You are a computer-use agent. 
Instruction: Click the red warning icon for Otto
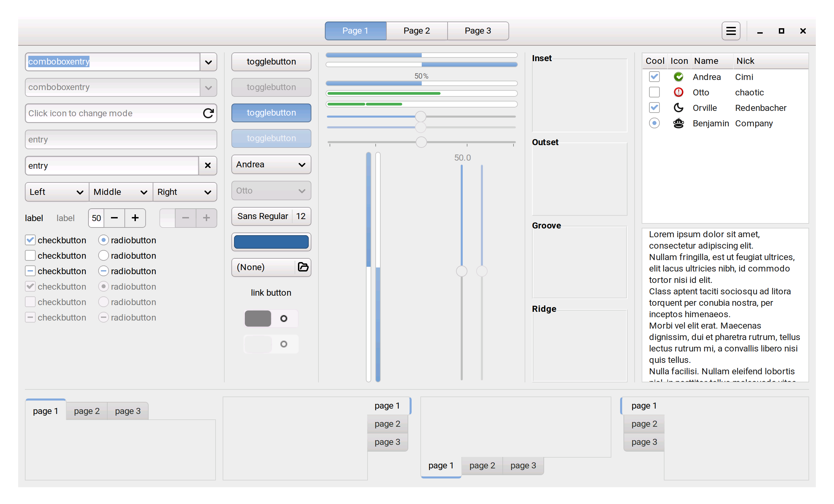tap(678, 92)
